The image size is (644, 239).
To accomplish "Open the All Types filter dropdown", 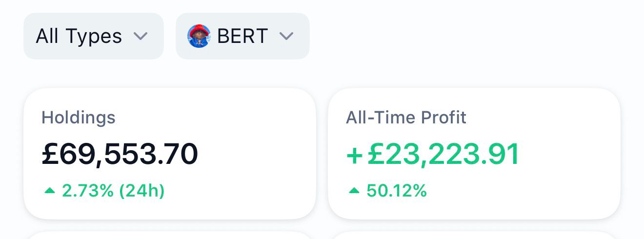I will coord(93,36).
